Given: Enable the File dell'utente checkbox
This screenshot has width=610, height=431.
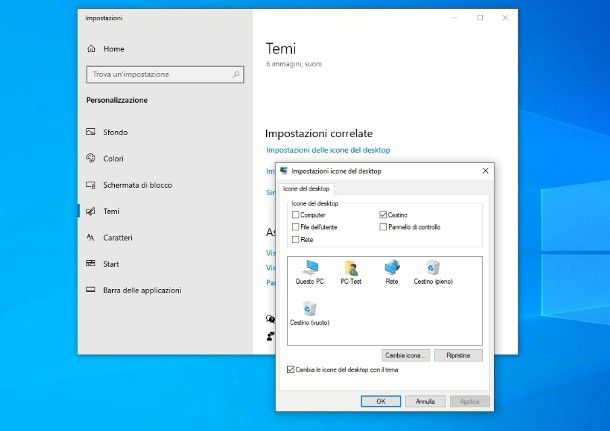Looking at the screenshot, I should (x=295, y=227).
